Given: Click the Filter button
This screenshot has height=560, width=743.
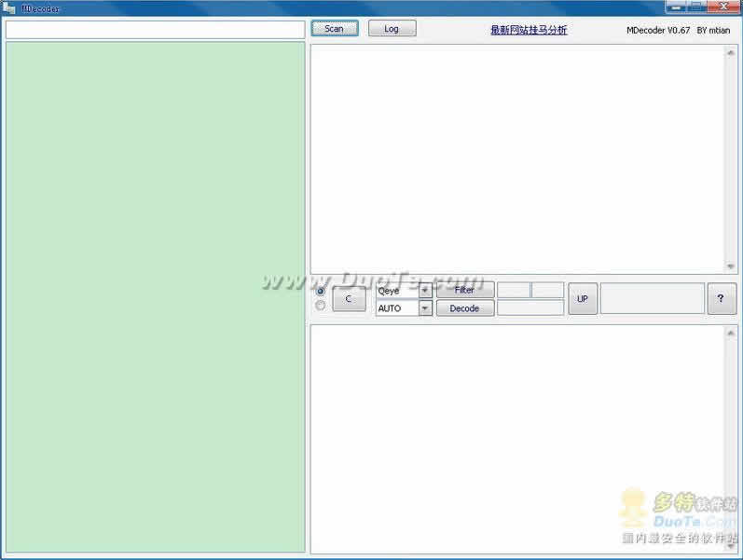Looking at the screenshot, I should coord(465,290).
